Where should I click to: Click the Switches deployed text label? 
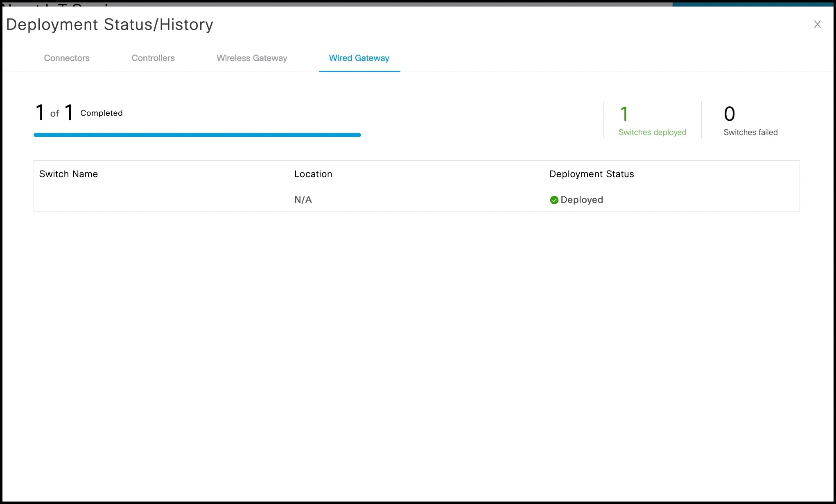coord(652,132)
